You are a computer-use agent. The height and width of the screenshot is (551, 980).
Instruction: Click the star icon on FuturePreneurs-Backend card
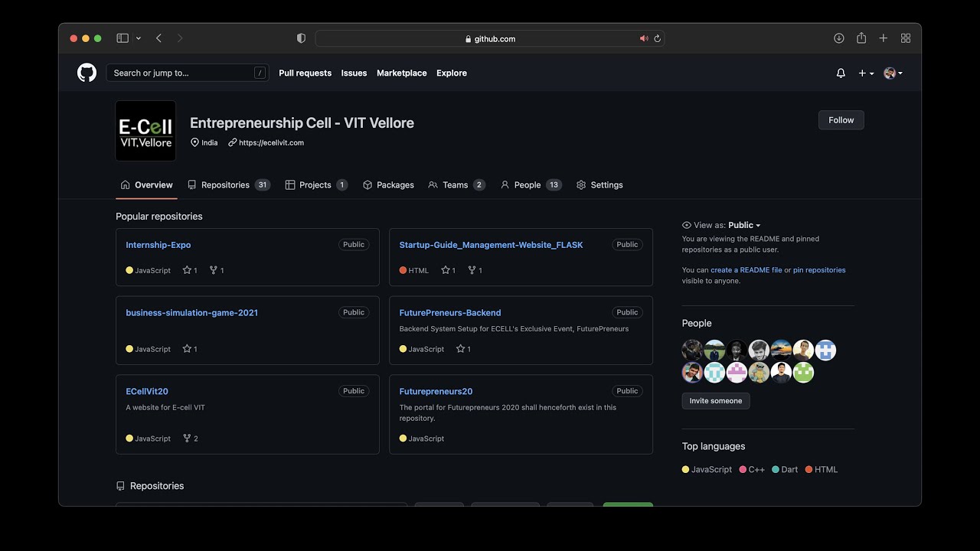pyautogui.click(x=460, y=349)
